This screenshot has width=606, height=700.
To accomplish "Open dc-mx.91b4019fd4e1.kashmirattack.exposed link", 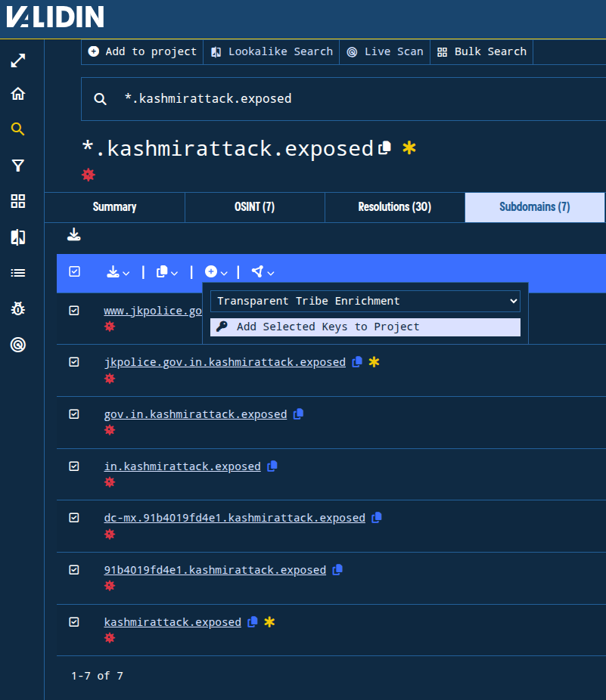I will [235, 518].
